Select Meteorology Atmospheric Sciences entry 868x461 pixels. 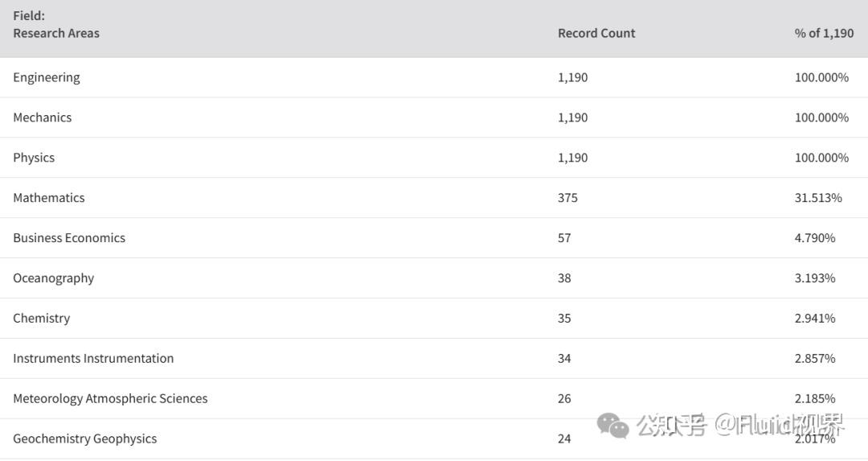[x=110, y=399]
